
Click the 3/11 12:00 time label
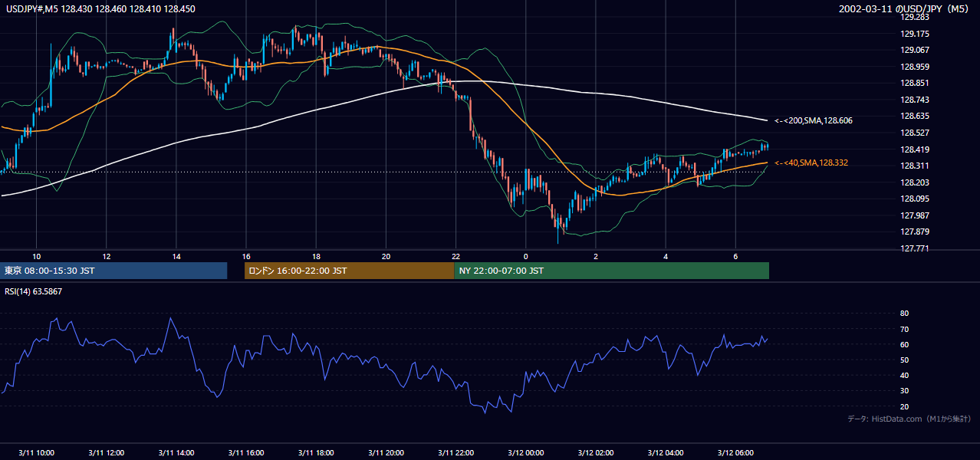click(106, 452)
